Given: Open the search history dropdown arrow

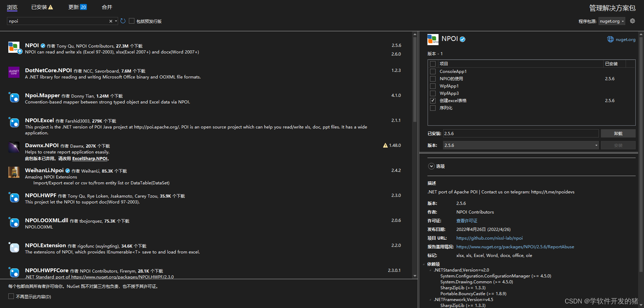Looking at the screenshot, I should (x=116, y=21).
